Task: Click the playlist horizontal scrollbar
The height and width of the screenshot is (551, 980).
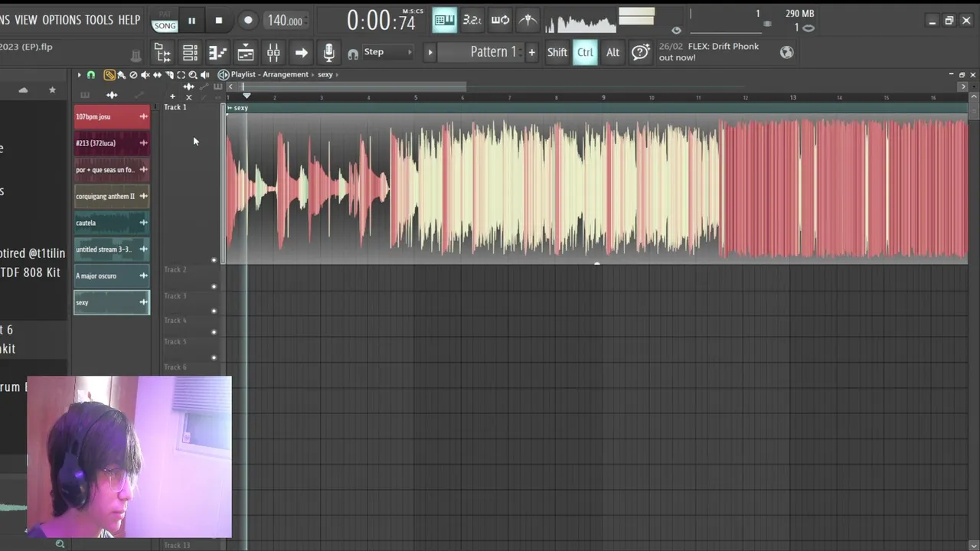Action: pos(351,86)
